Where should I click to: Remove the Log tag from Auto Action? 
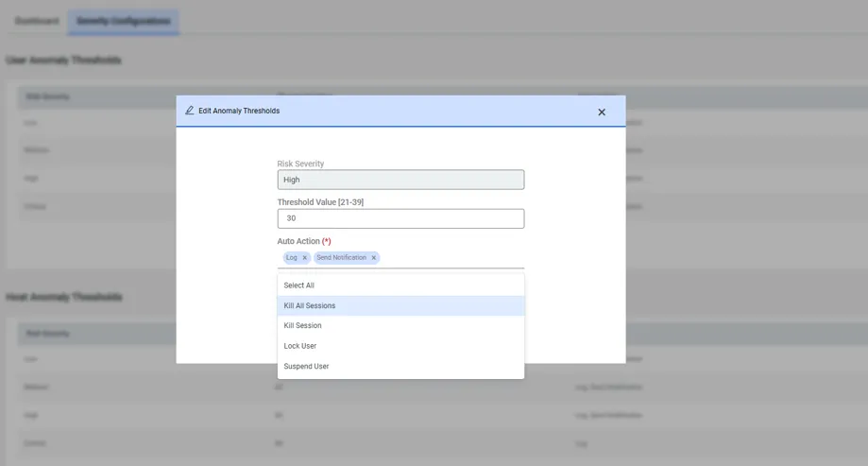304,258
